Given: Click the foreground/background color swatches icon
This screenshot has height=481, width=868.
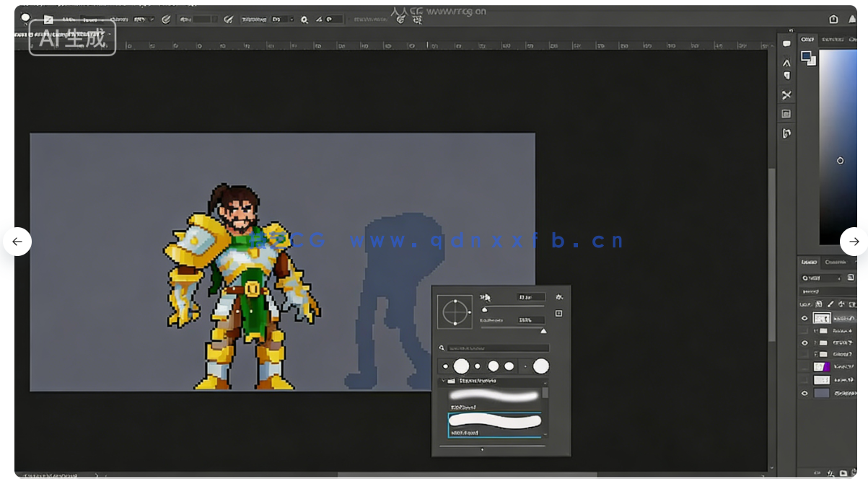Looking at the screenshot, I should click(x=808, y=58).
